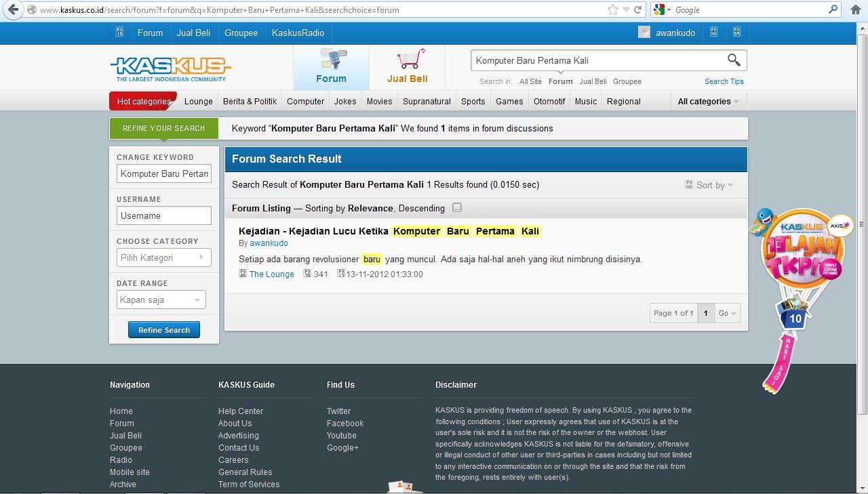Toggle the checkbox beside Forum Listing sorting
The height and width of the screenshot is (494, 868).
tap(457, 207)
